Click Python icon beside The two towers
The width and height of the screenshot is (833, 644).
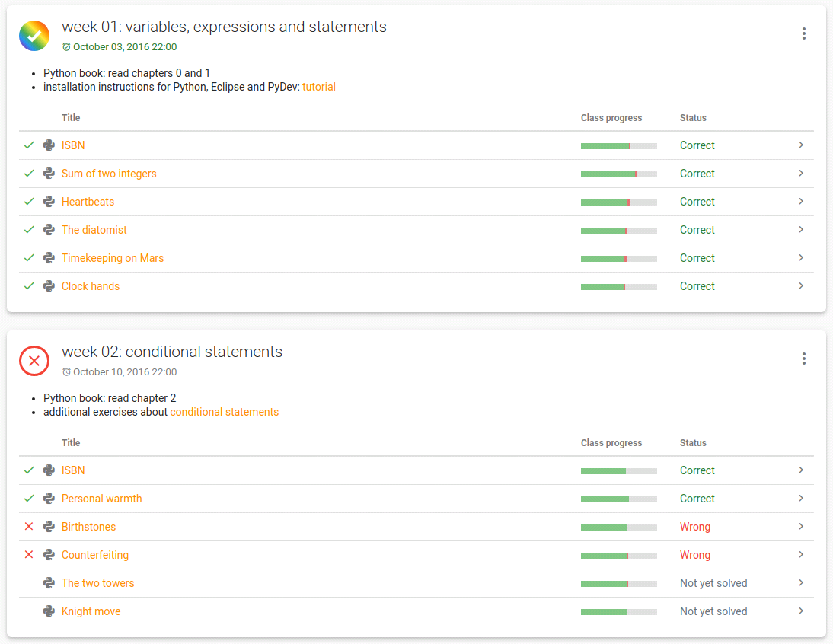point(49,583)
